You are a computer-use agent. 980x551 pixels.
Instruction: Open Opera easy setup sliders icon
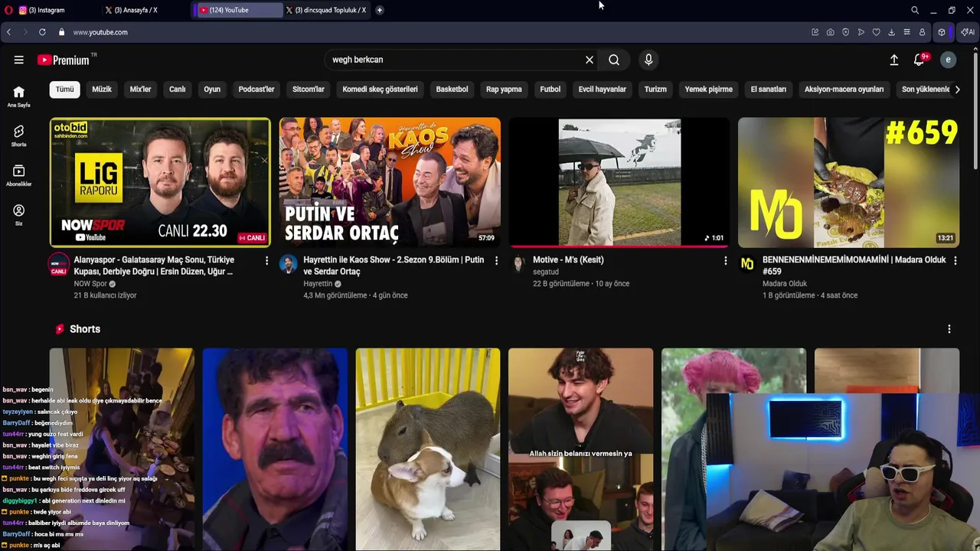[906, 32]
